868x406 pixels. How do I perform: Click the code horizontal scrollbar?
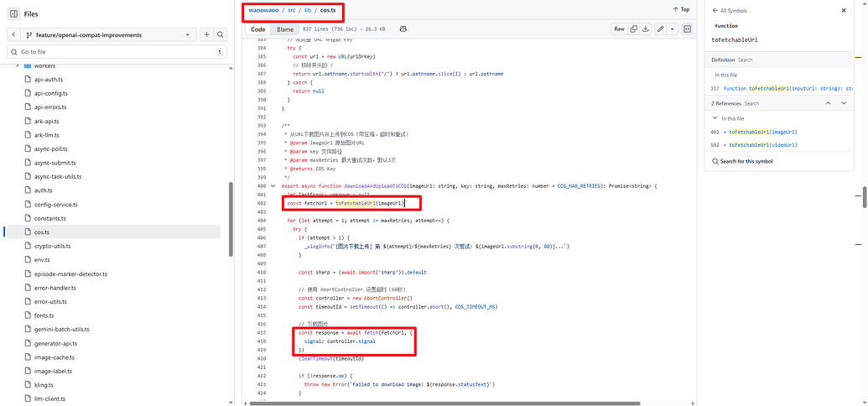(445, 403)
